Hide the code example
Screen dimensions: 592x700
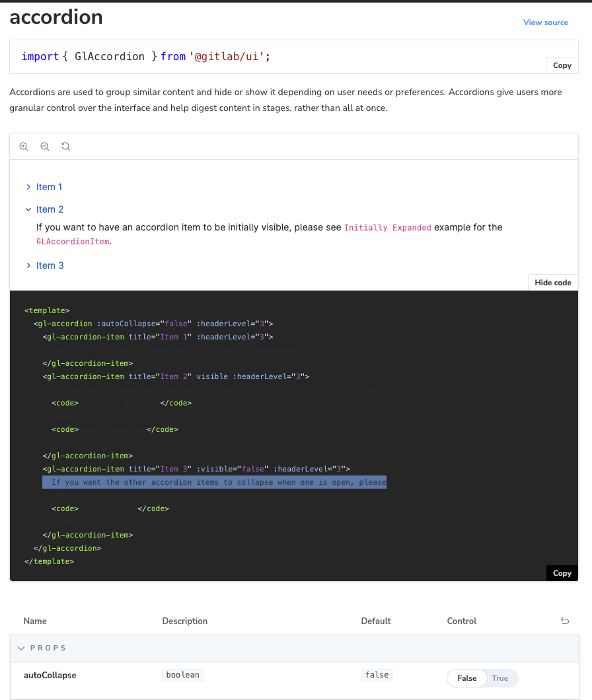pos(553,282)
